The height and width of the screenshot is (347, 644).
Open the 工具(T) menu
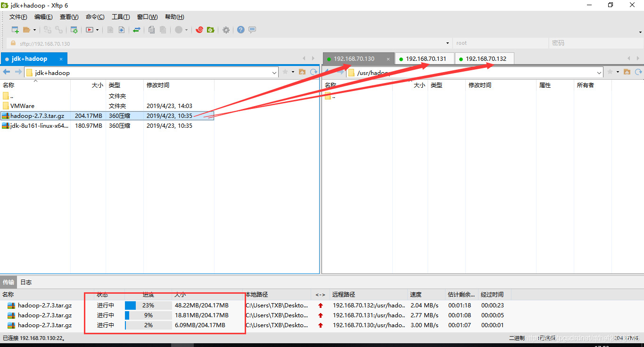point(121,17)
